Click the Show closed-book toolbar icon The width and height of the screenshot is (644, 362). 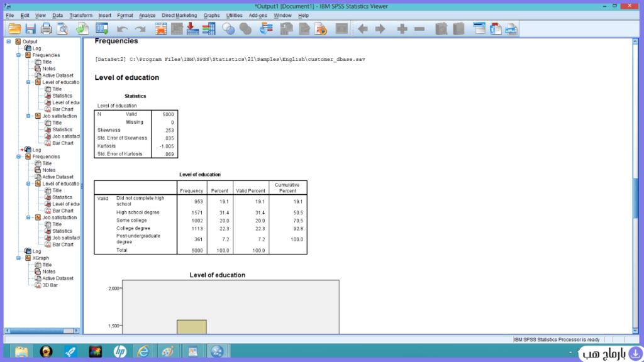(441, 29)
